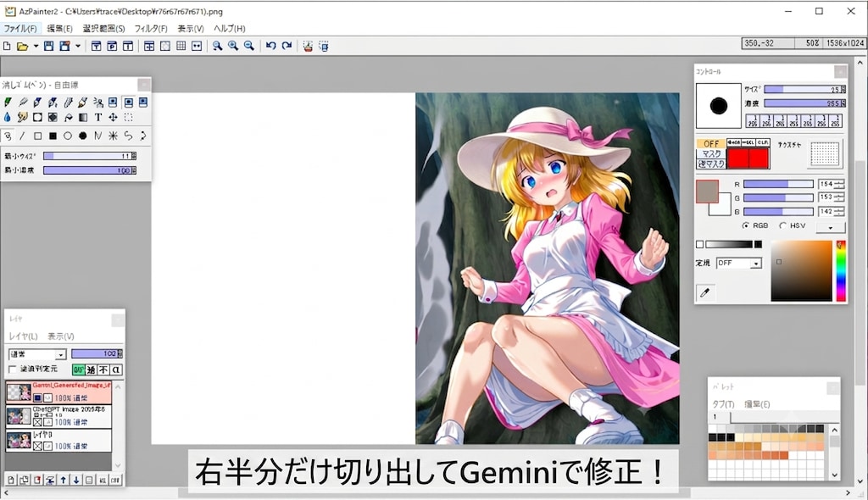Screen dimensions: 868x500
Task: Choose the straight line draw shape
Action: [x=22, y=136]
